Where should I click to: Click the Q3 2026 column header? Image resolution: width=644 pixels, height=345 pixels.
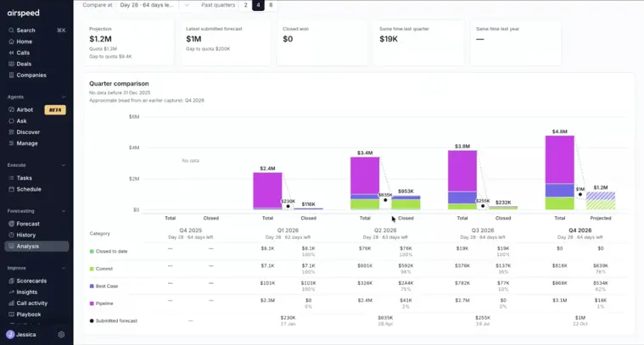[x=483, y=231]
